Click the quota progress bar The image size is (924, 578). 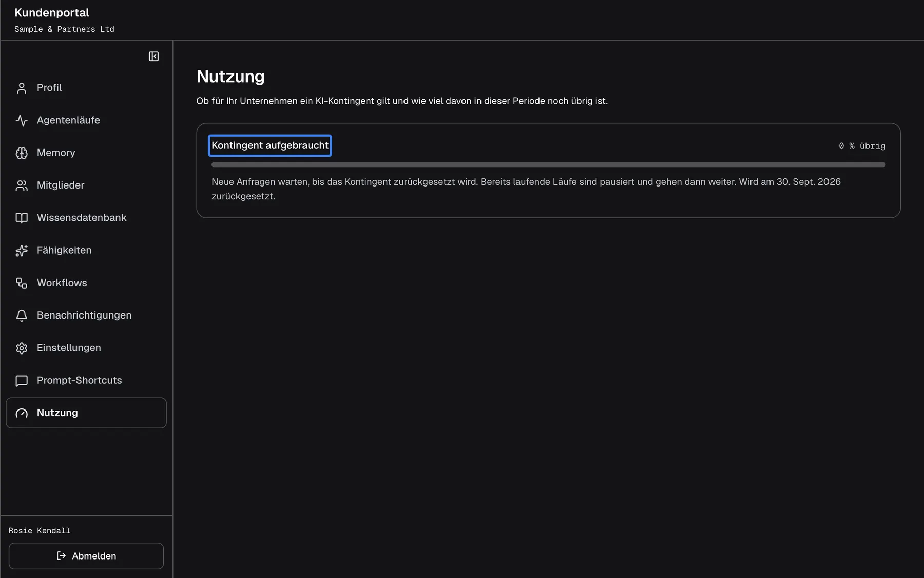click(548, 165)
